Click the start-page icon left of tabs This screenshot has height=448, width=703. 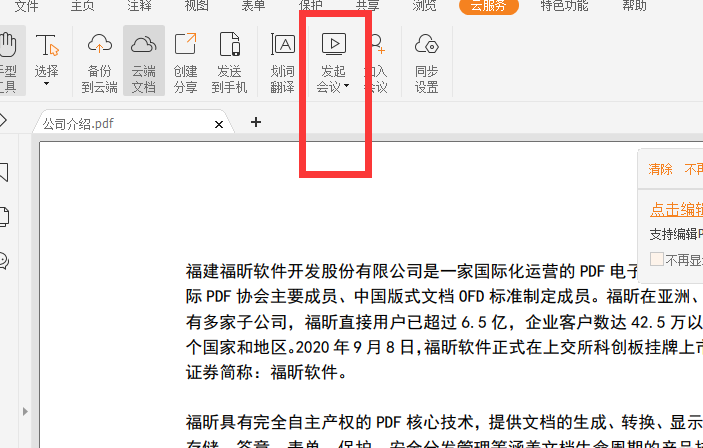[x=4, y=120]
